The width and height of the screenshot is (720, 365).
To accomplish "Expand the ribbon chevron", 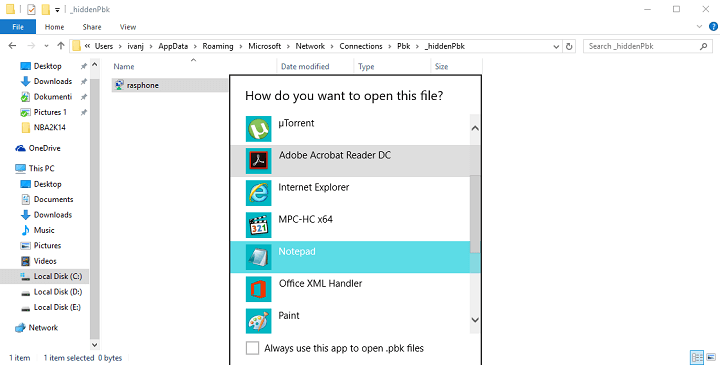I will 699,27.
